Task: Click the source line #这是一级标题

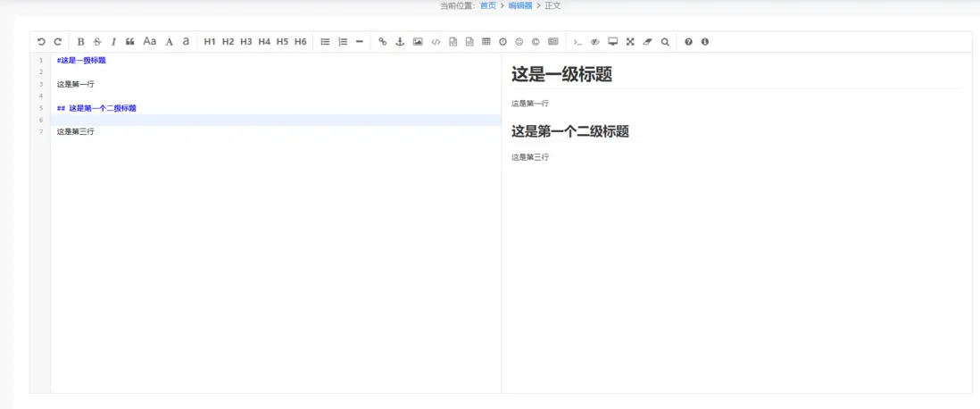Action: click(x=80, y=60)
